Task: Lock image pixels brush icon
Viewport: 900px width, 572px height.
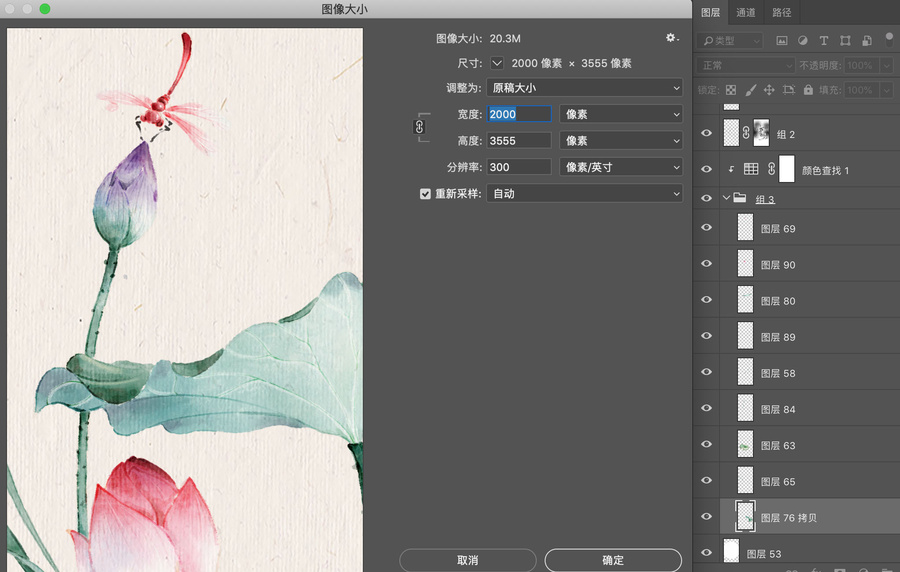Action: [750, 90]
